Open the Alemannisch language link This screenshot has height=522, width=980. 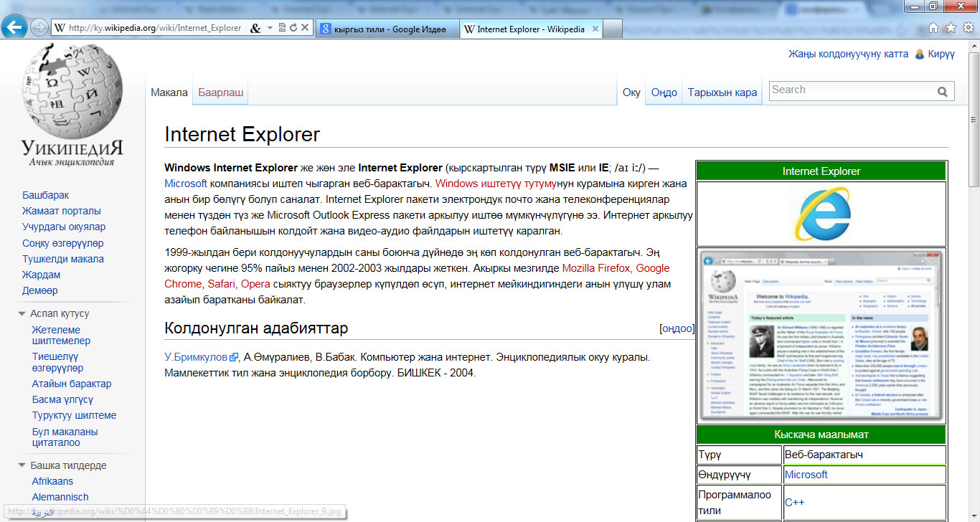[60, 497]
